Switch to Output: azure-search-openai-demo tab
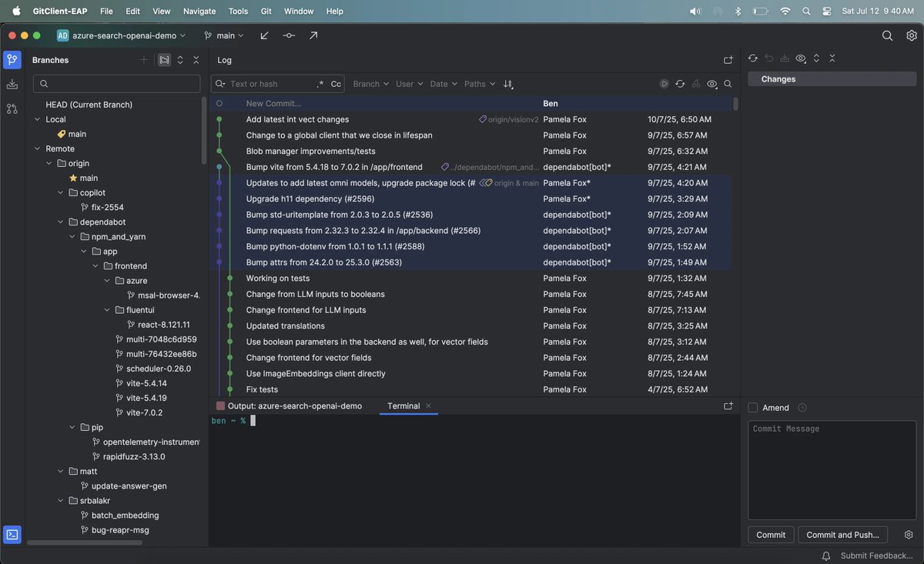The width and height of the screenshot is (924, 564). (289, 405)
